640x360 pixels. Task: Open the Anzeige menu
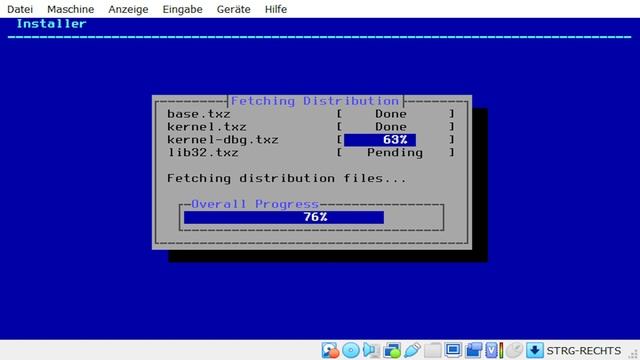point(128,9)
